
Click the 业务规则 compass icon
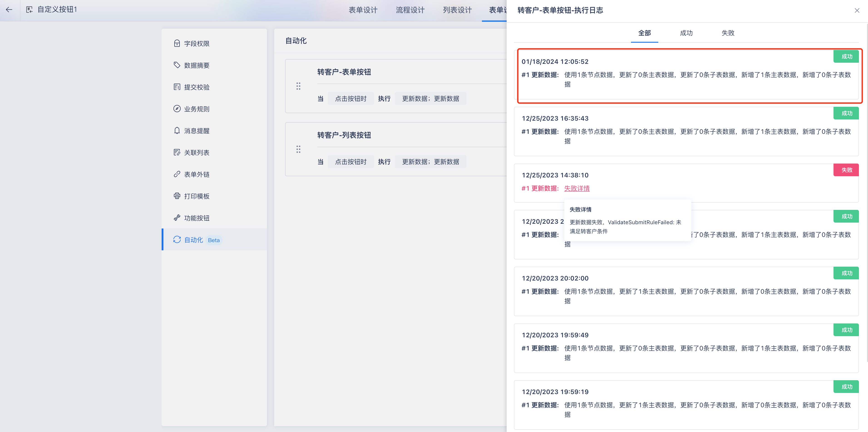tap(177, 109)
